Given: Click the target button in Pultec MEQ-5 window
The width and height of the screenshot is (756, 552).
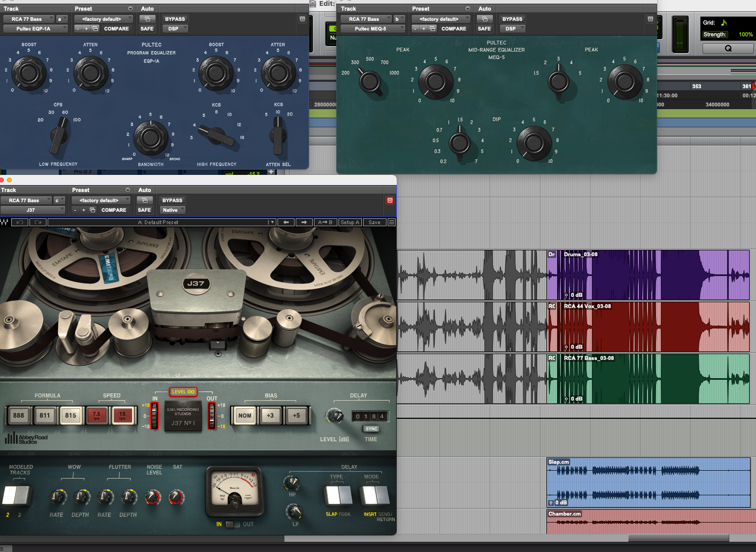Looking at the screenshot, I should coord(650,19).
